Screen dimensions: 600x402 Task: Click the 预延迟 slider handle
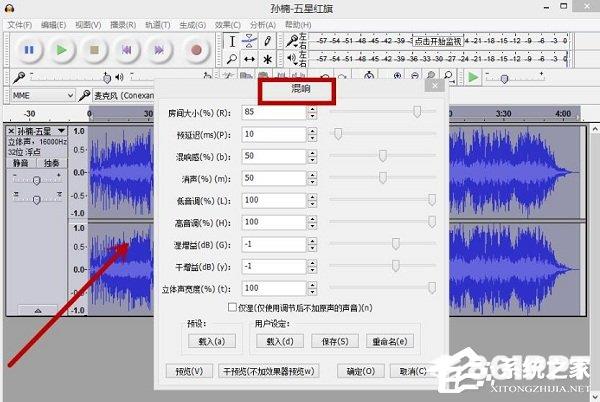338,134
